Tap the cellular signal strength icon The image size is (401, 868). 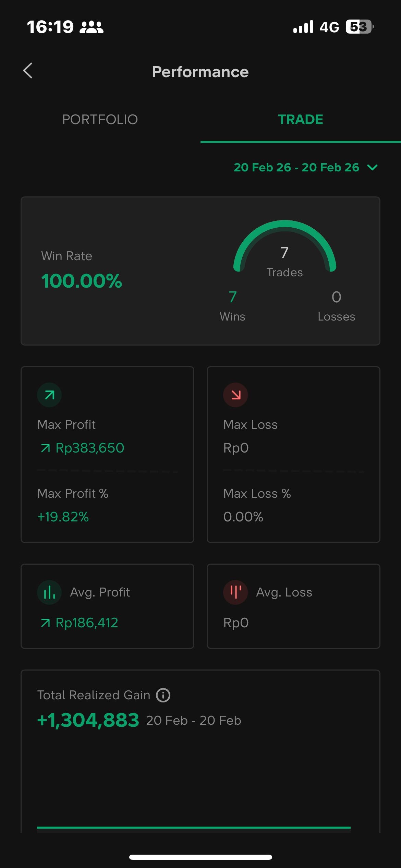(x=303, y=27)
